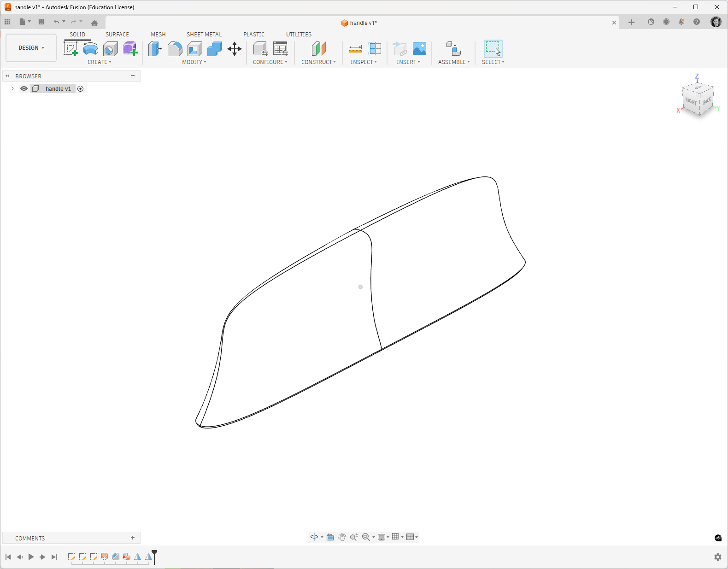Switch to the UTILITIES tab

tap(299, 35)
